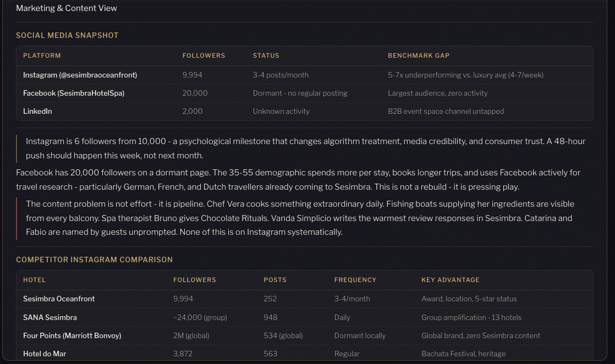This screenshot has height=364, width=615.
Task: Select the Status column header in social table
Action: [266, 56]
